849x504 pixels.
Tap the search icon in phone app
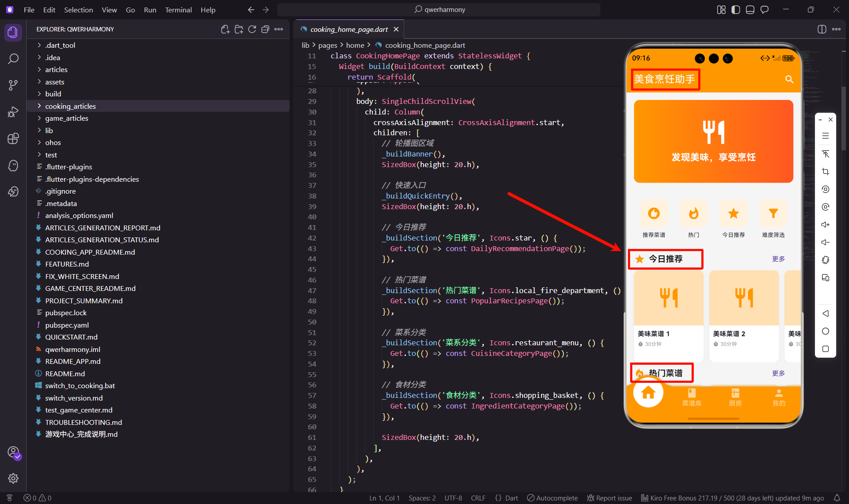point(789,79)
